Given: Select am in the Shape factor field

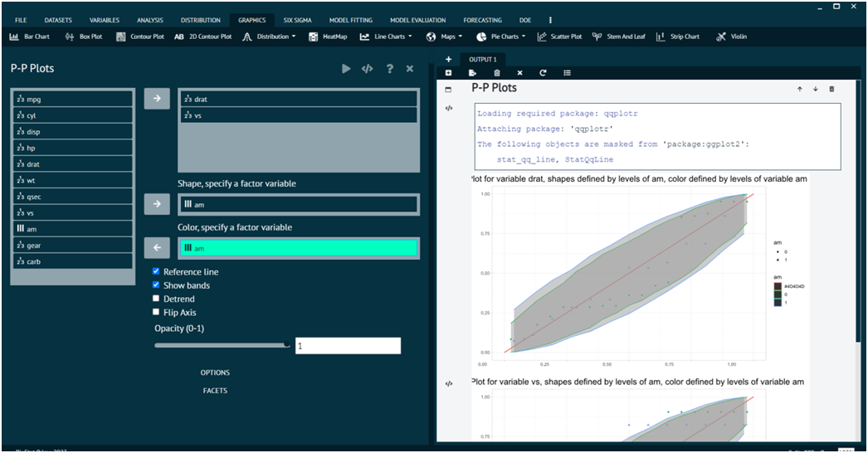Looking at the screenshot, I should click(x=299, y=204).
